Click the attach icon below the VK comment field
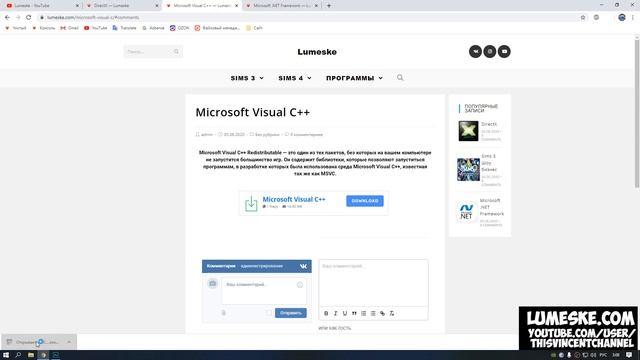The height and width of the screenshot is (360, 640). point(224,313)
